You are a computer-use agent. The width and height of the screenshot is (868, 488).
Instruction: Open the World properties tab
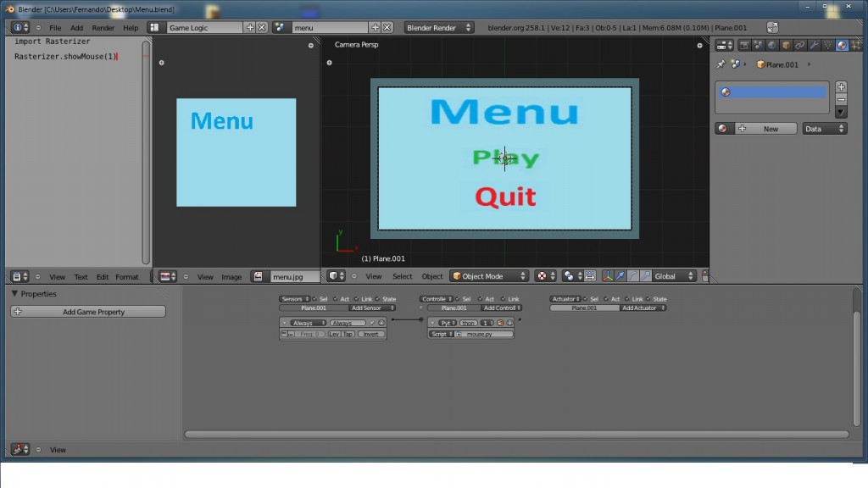pos(772,45)
